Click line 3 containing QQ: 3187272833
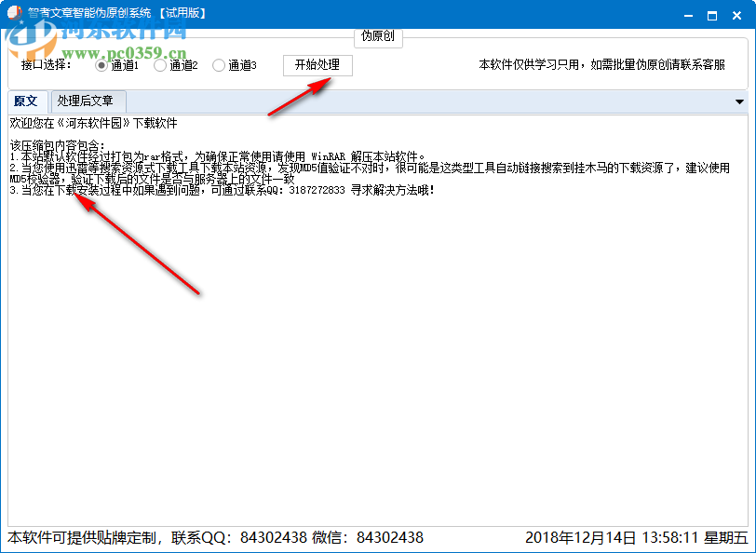This screenshot has width=756, height=553. [222, 191]
